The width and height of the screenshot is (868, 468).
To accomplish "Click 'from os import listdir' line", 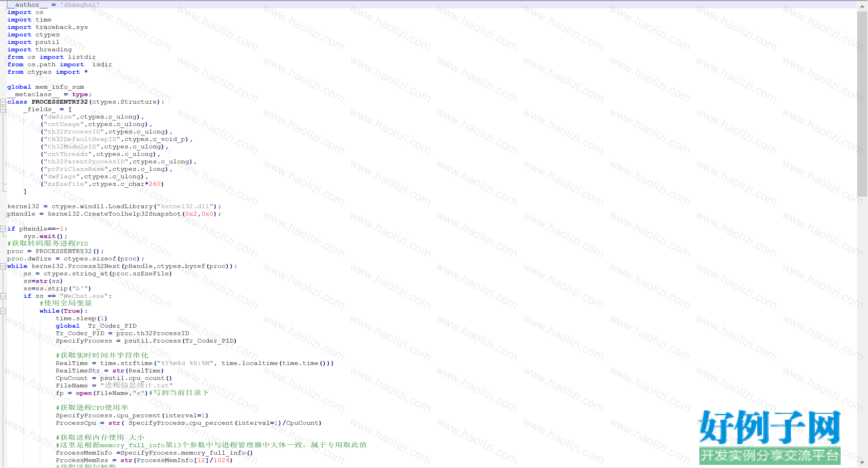I will (x=52, y=57).
